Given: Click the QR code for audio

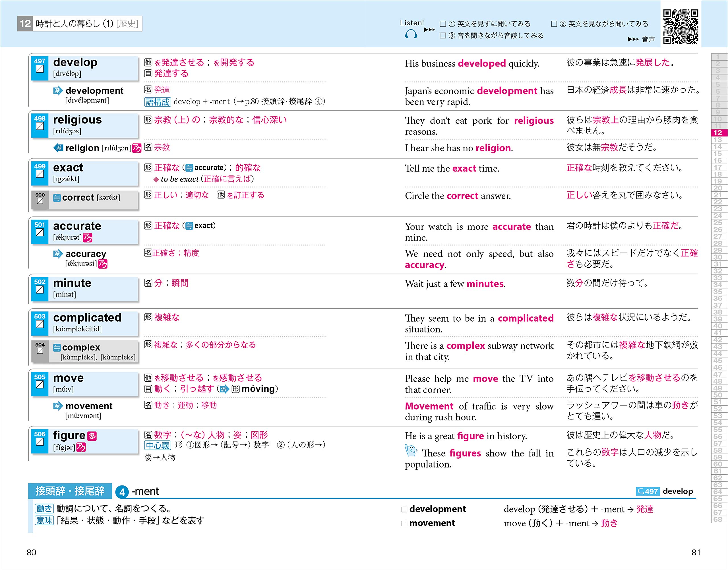Looking at the screenshot, I should (681, 26).
